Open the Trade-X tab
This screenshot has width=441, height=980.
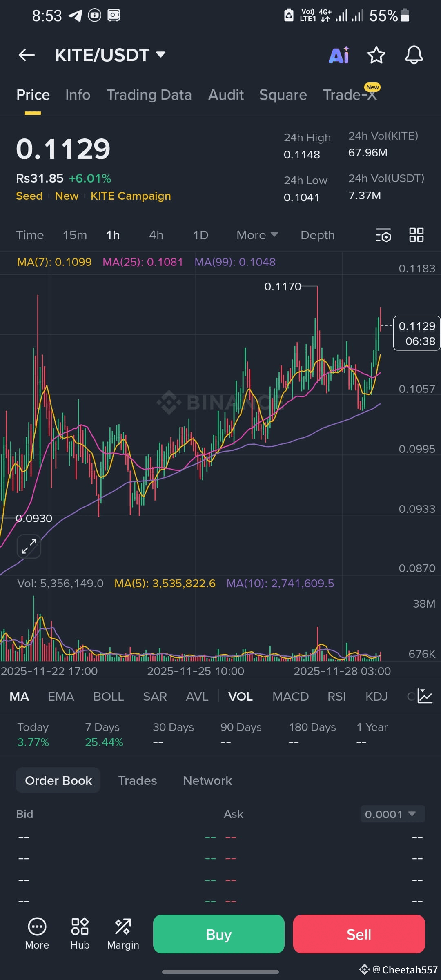tap(350, 95)
